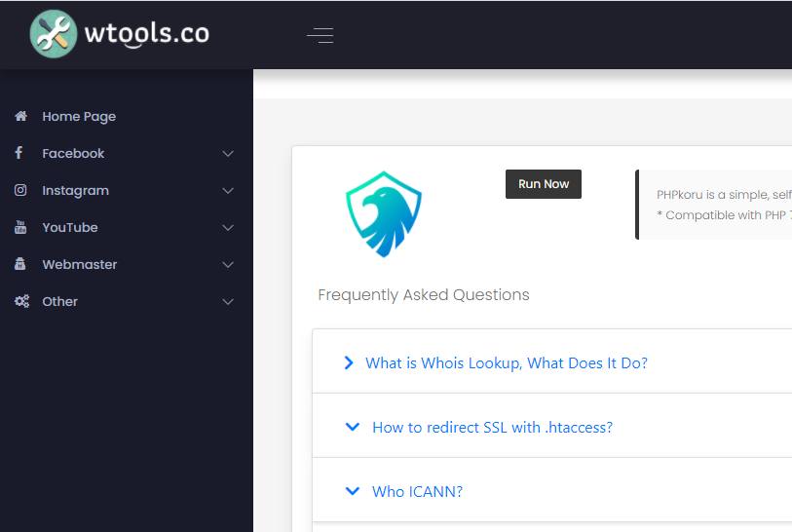Click the gears icon beside Other
This screenshot has width=792, height=532.
[21, 301]
